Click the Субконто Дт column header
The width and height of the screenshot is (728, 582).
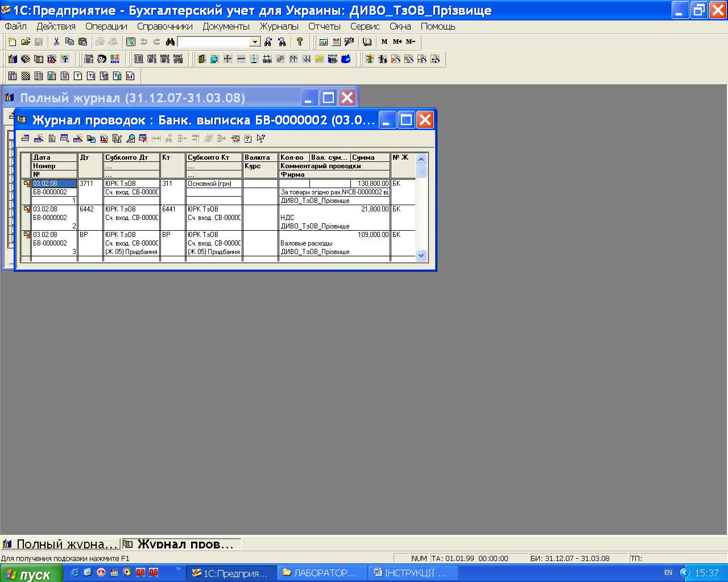131,157
